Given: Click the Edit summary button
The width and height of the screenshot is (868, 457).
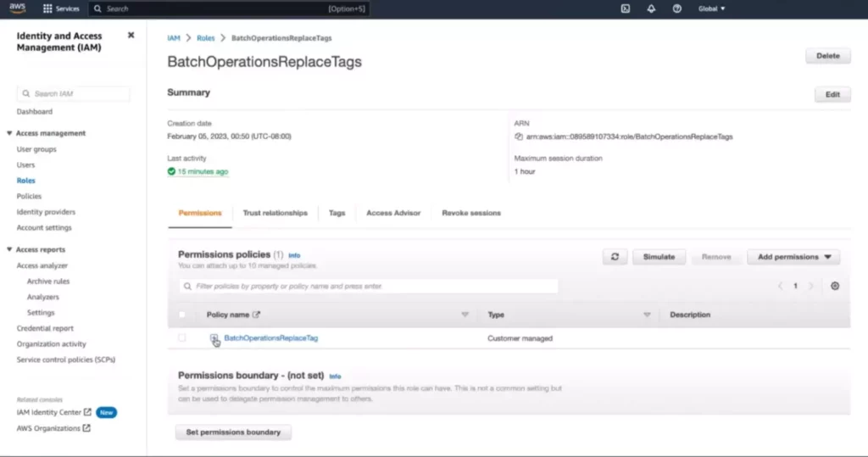Looking at the screenshot, I should [832, 95].
